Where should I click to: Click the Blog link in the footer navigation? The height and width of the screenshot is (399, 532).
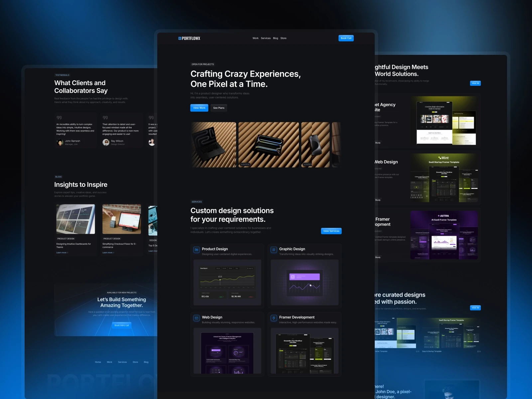(146, 362)
